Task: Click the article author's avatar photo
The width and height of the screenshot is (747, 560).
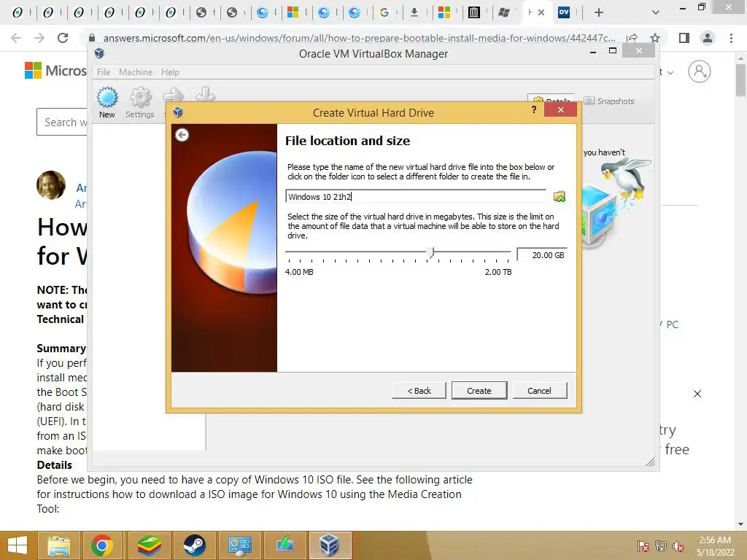Action: coord(51,184)
